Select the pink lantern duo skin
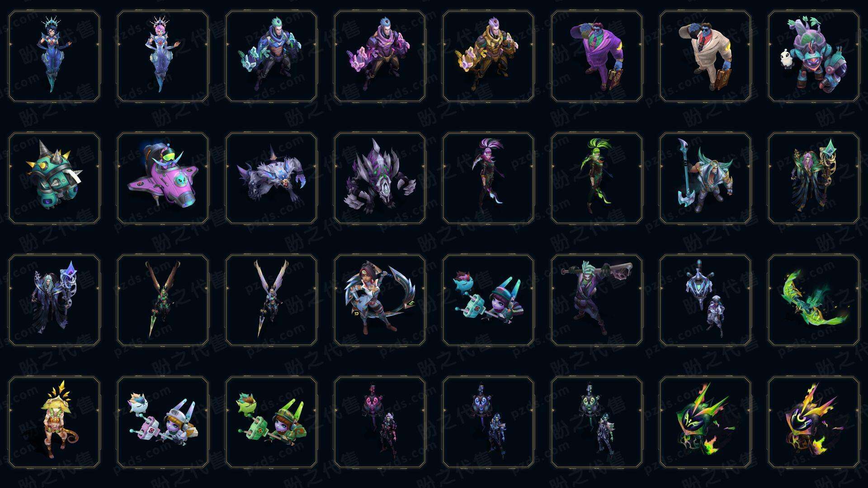 click(x=380, y=422)
